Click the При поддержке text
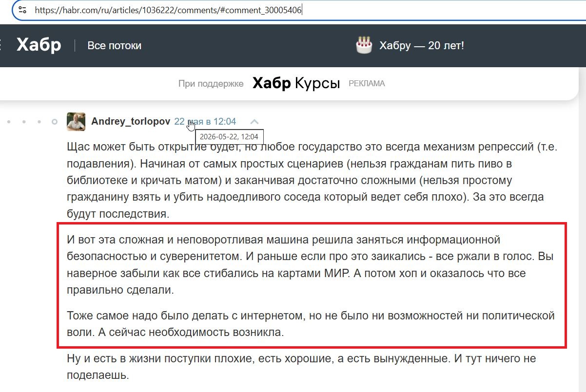Viewport: 586px width, 392px height. pos(211,84)
